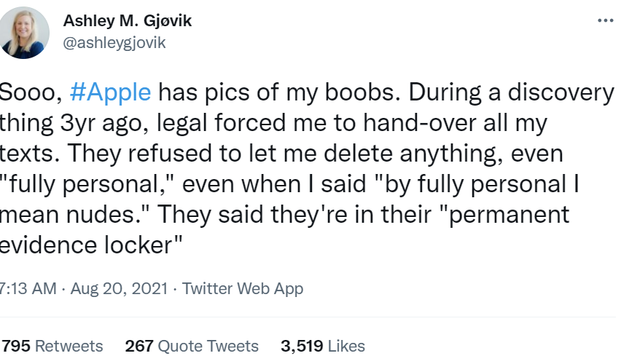Open the Twitter Web App source link

pos(243,288)
